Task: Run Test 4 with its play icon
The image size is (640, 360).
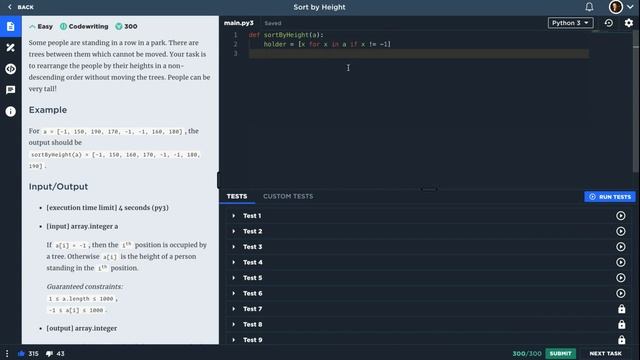Action: [620, 262]
